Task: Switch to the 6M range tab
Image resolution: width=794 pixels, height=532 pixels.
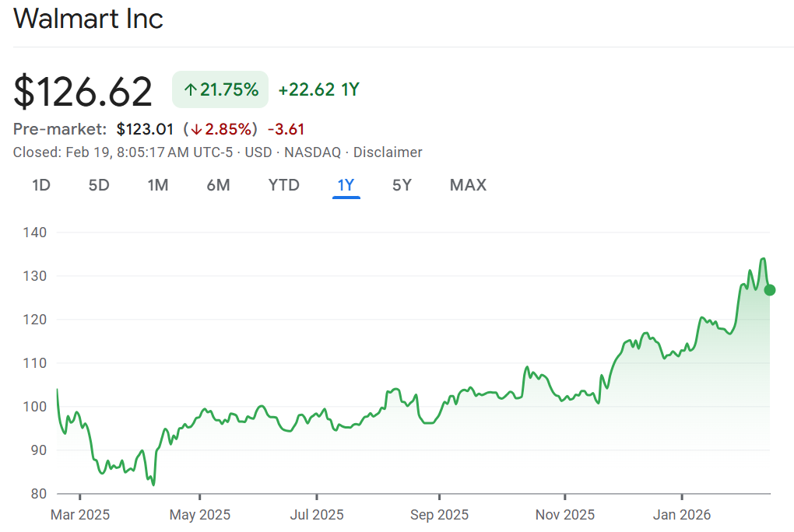Action: pos(218,185)
